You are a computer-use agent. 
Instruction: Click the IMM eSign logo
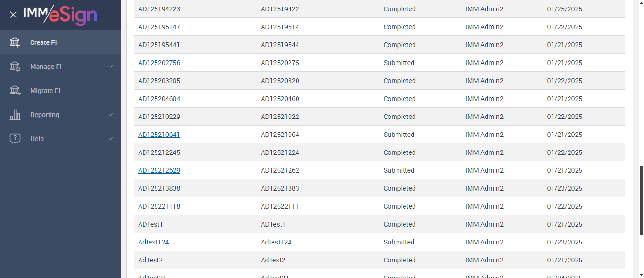point(60,14)
